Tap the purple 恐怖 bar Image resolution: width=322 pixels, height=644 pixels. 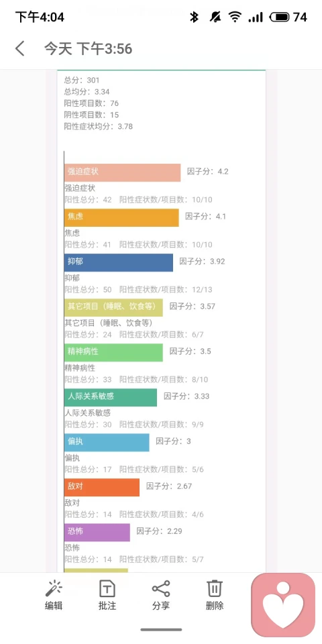[x=97, y=532]
